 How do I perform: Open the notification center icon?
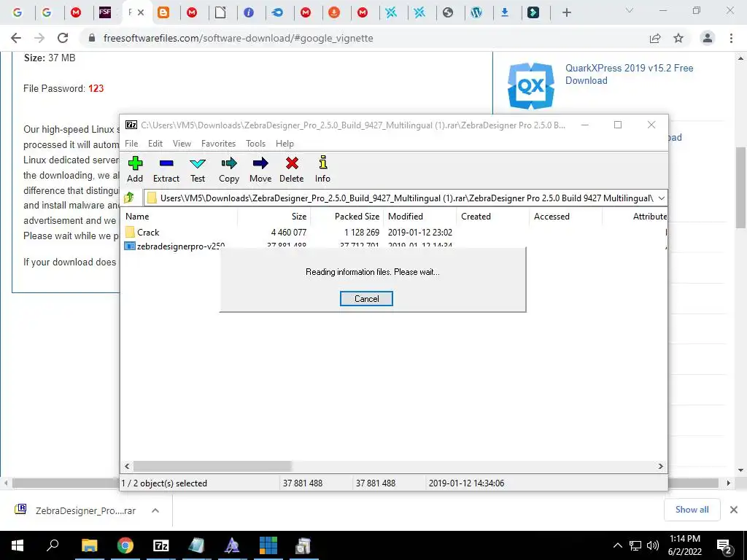724,546
